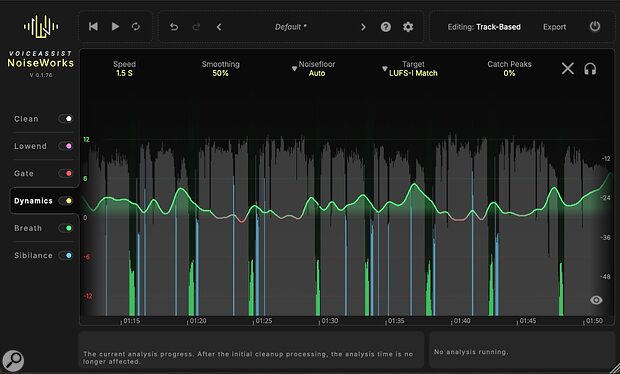Open the Default preset name menu
Viewport: 620px width, 374px height.
click(291, 27)
